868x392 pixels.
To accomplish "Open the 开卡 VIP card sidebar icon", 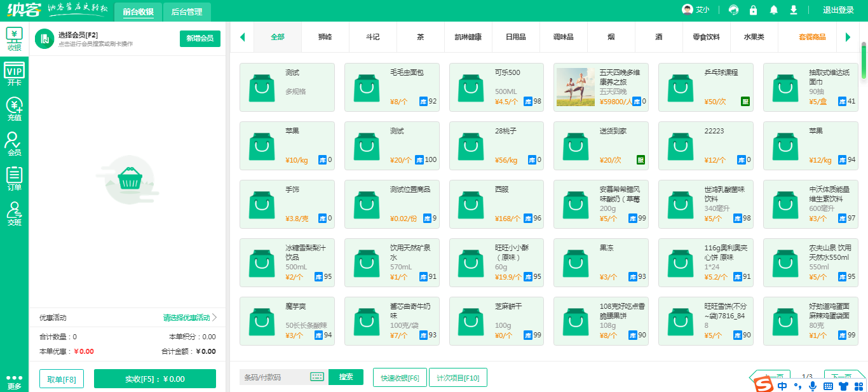I will pos(14,75).
